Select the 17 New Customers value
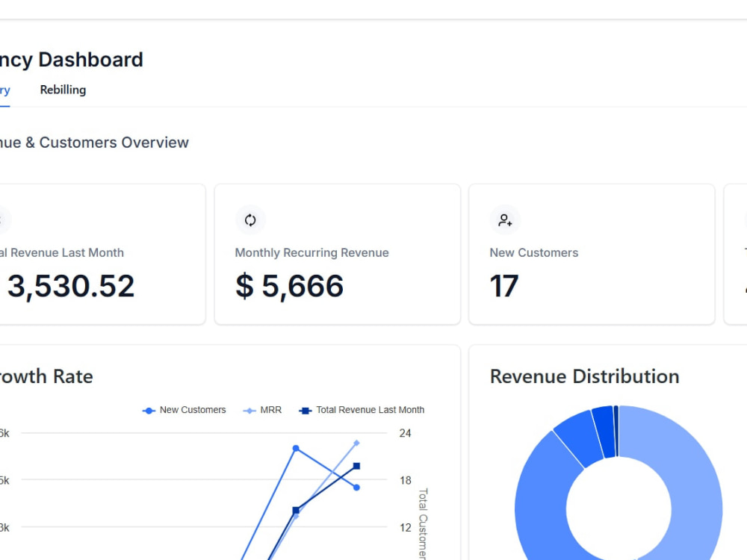Viewport: 747px width, 560px height. [x=504, y=286]
